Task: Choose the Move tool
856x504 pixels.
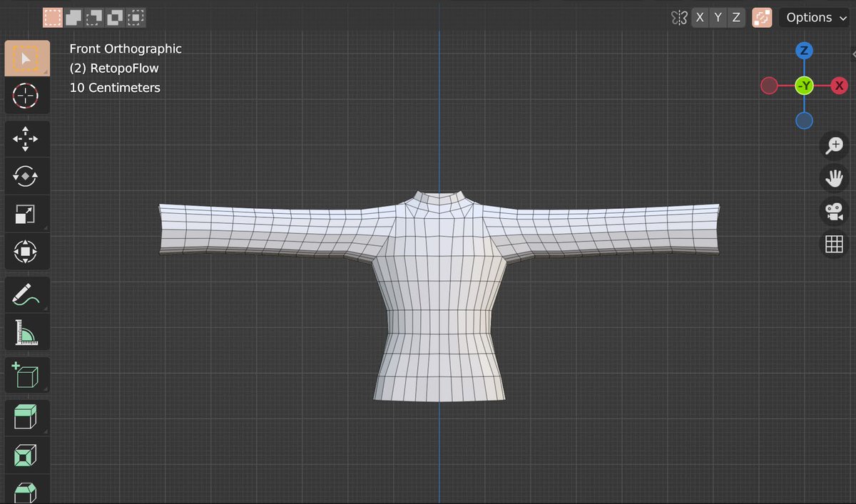Action: coord(27,139)
